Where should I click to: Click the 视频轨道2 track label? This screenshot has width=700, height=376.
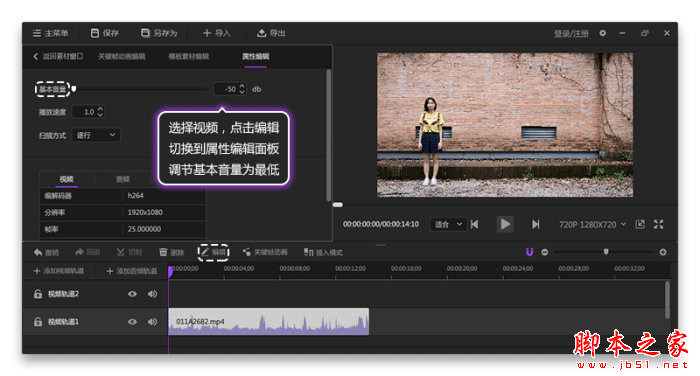pyautogui.click(x=63, y=294)
